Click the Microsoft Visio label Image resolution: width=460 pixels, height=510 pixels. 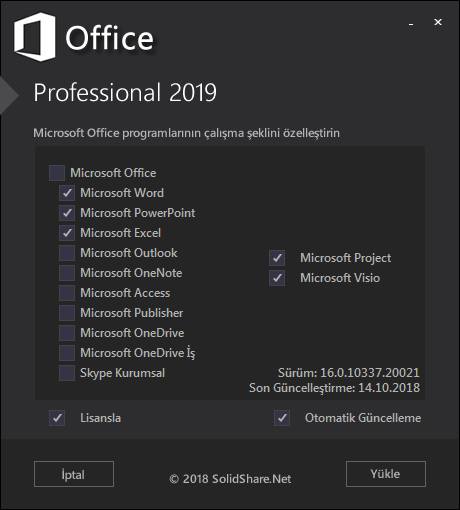click(340, 278)
